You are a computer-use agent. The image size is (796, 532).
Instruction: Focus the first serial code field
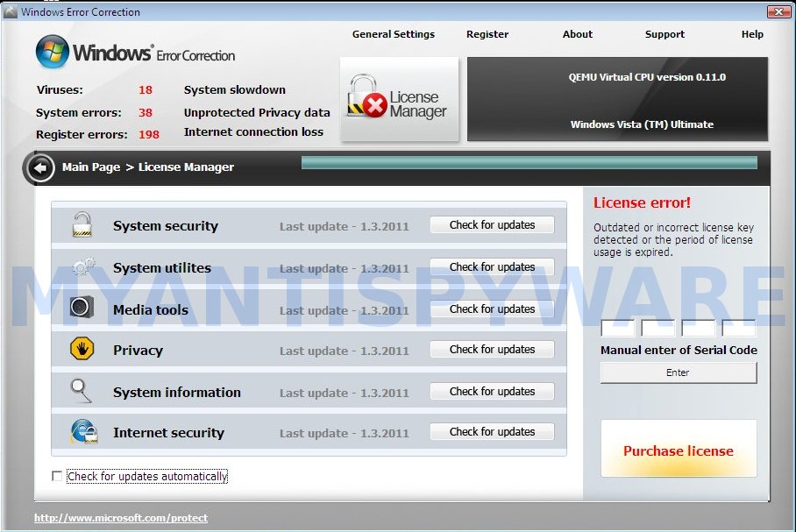click(x=617, y=328)
